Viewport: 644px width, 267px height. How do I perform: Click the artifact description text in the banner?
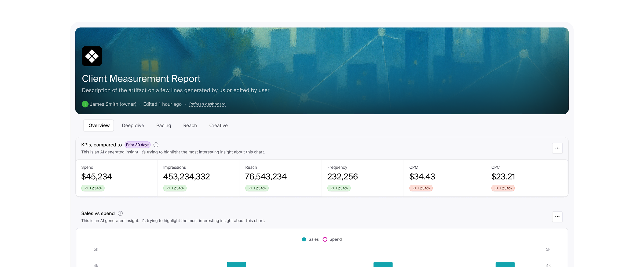(x=176, y=90)
